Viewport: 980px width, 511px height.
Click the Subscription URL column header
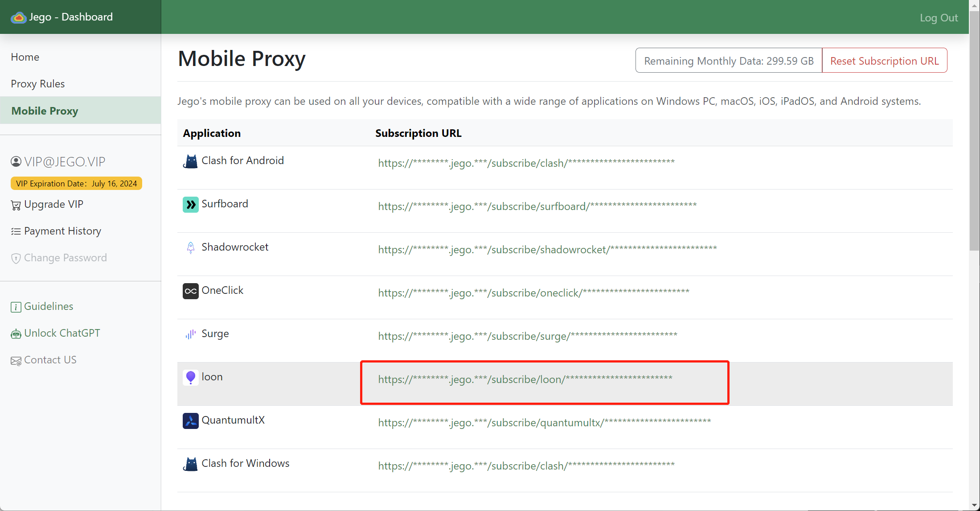pos(418,133)
